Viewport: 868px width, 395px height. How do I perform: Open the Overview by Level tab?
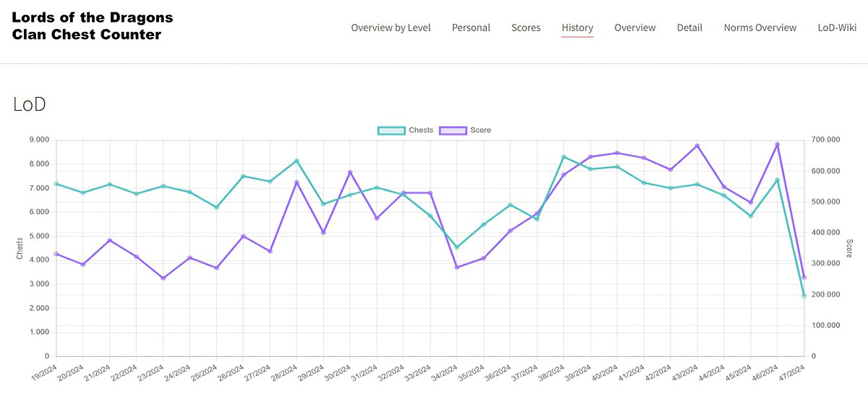pos(391,27)
